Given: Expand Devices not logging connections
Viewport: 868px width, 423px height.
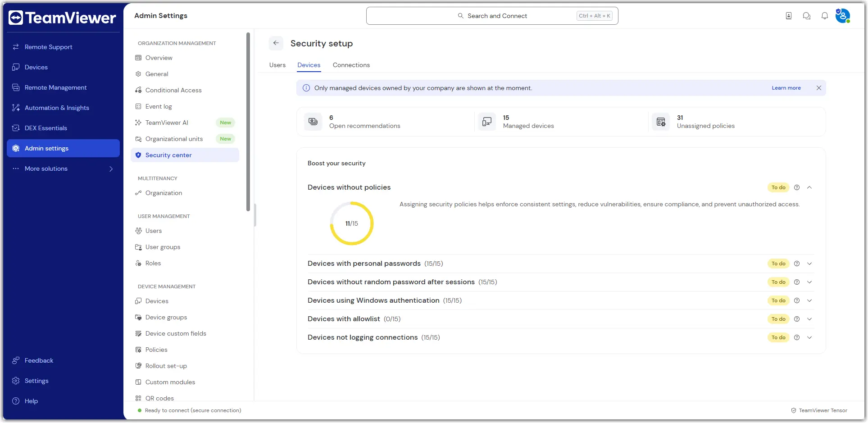Looking at the screenshot, I should 809,337.
